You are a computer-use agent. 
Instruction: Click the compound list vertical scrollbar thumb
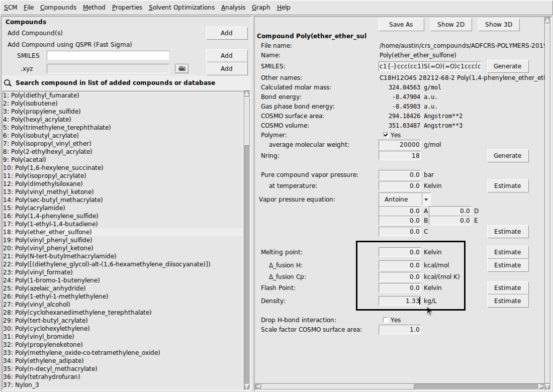(247, 121)
